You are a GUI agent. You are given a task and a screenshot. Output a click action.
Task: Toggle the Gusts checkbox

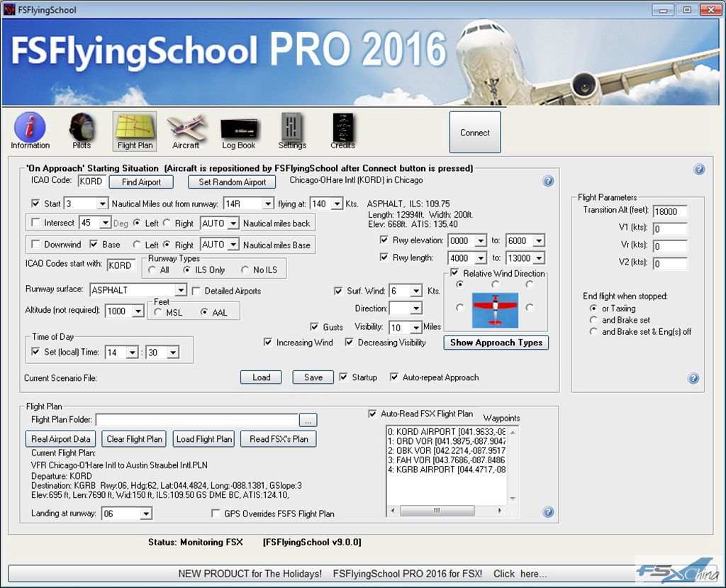tap(314, 327)
